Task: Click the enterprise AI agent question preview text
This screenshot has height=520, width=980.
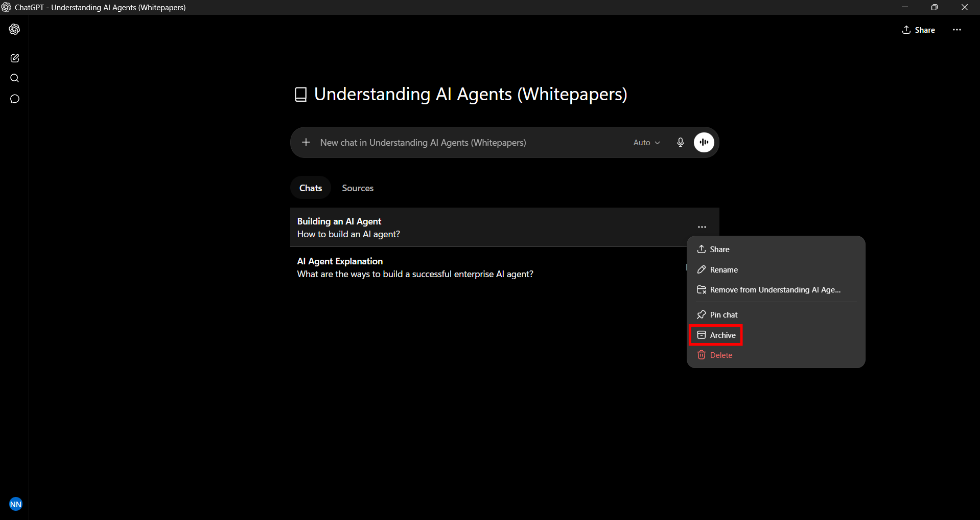Action: 415,274
